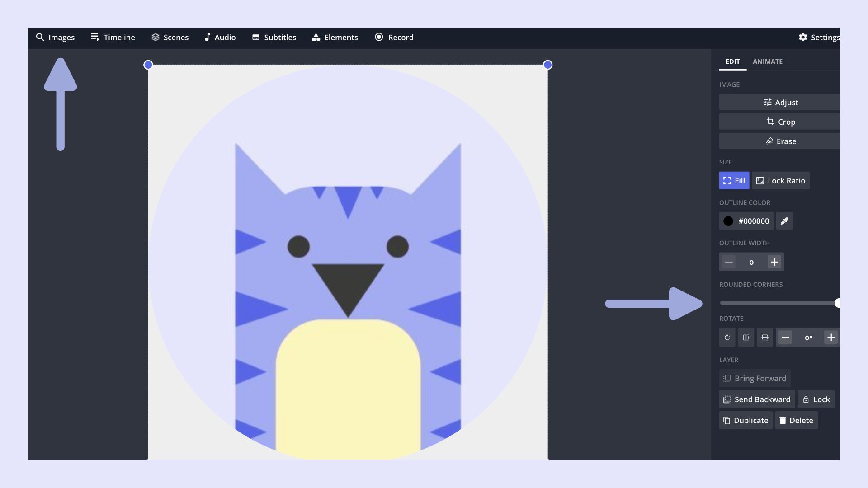Increase rotation angle with plus
868x488 pixels.
point(830,338)
